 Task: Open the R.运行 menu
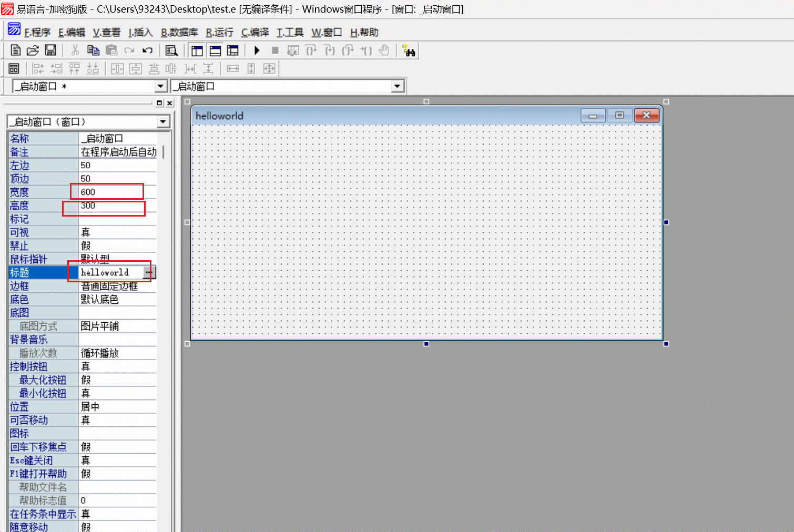pos(219,33)
